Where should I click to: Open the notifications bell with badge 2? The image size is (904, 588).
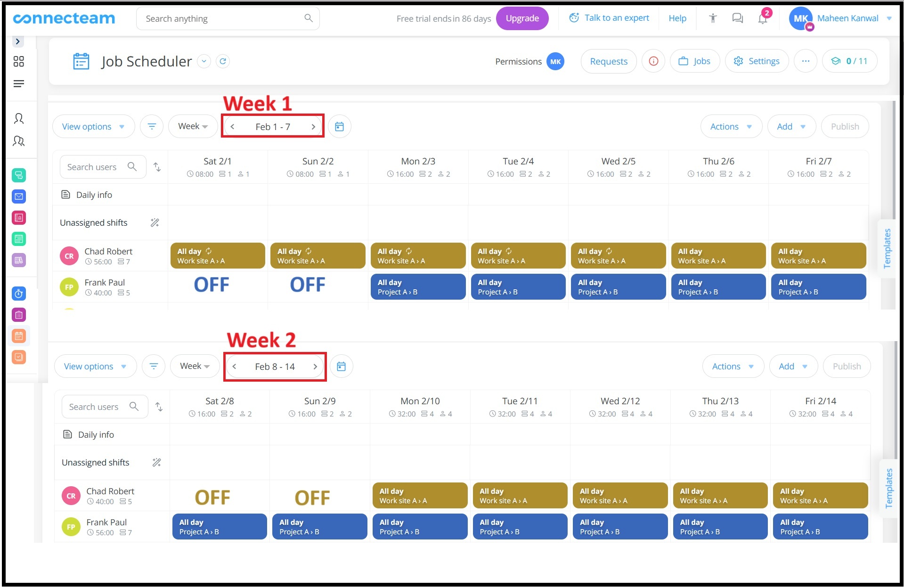click(x=762, y=18)
